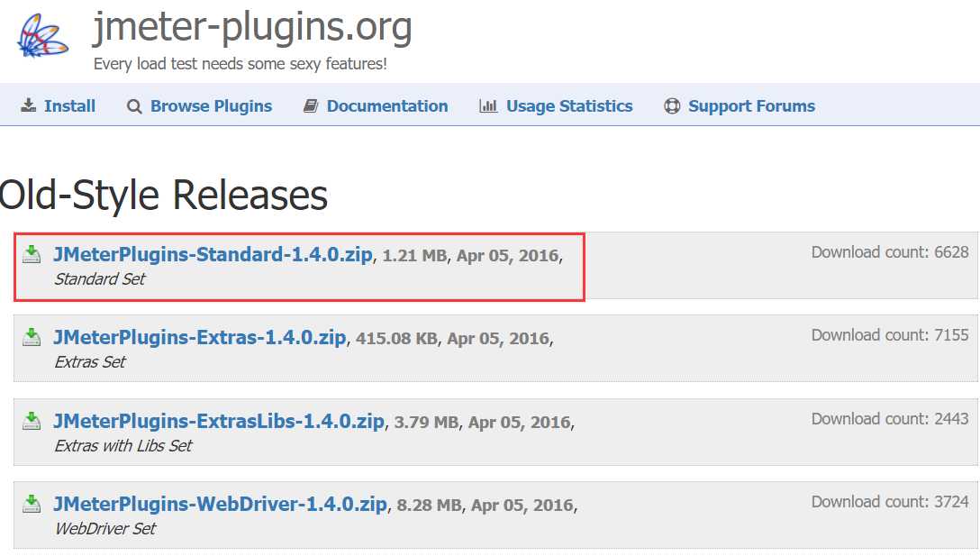Click the 'Standard Set' description
The width and height of the screenshot is (980, 556).
coord(100,279)
